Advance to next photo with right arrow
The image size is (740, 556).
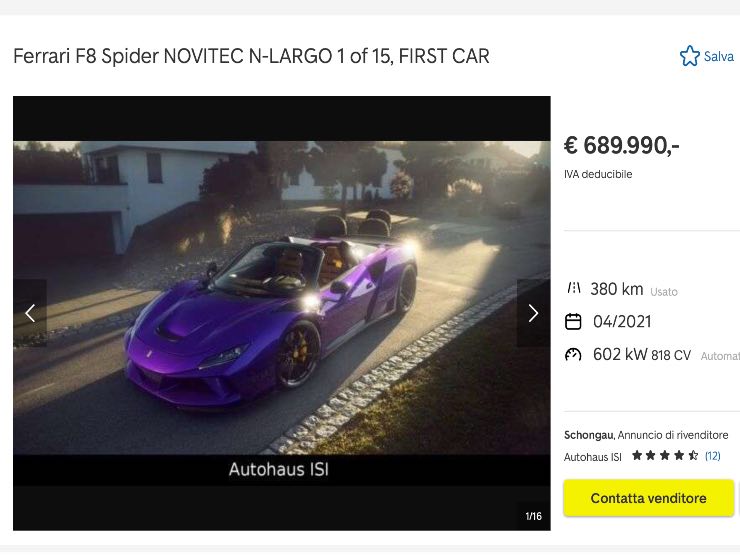[533, 313]
